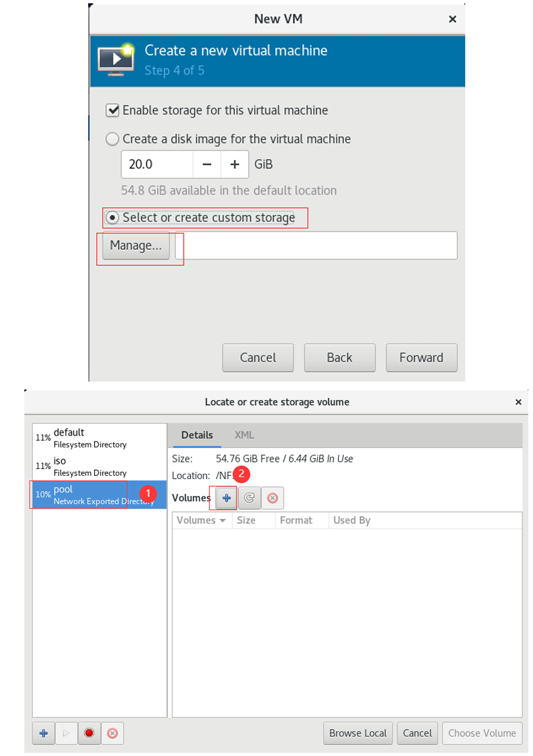Image resolution: width=533 pixels, height=756 pixels.
Task: Cancel the New VM wizard
Action: pyautogui.click(x=258, y=358)
